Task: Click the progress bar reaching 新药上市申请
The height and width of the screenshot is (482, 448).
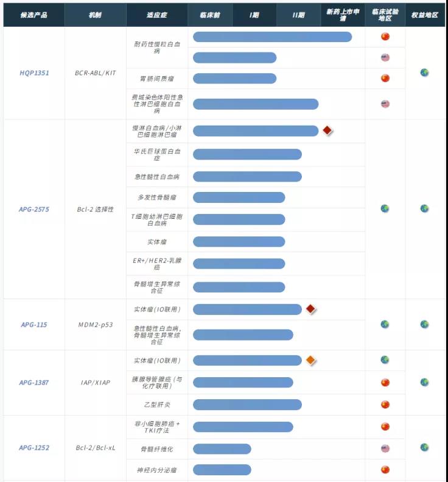Action: (x=272, y=37)
